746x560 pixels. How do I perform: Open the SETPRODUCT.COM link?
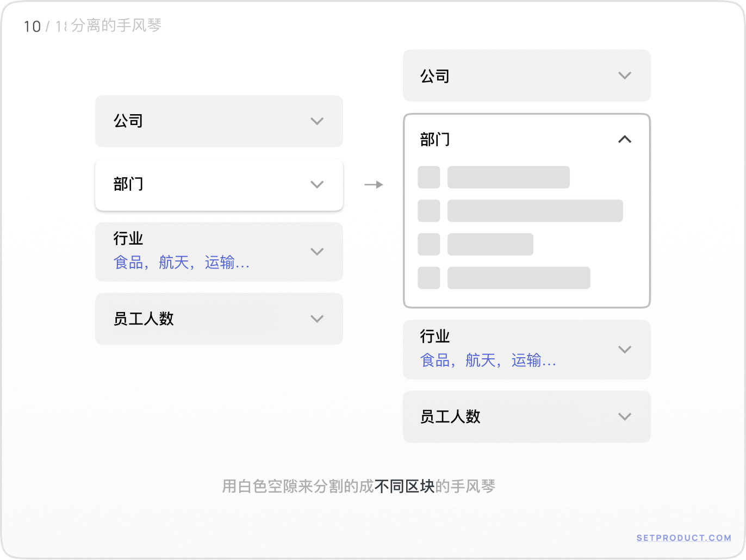pos(683,538)
